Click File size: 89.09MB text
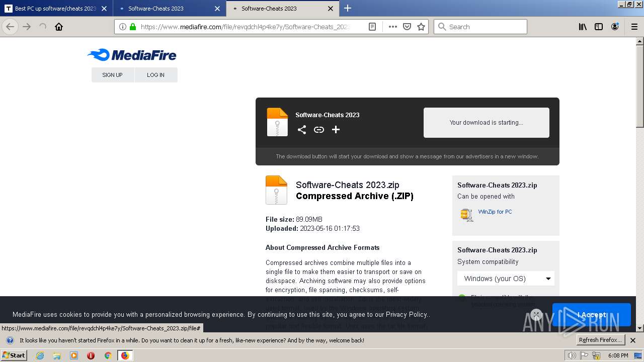This screenshot has height=362, width=644. pos(294,219)
